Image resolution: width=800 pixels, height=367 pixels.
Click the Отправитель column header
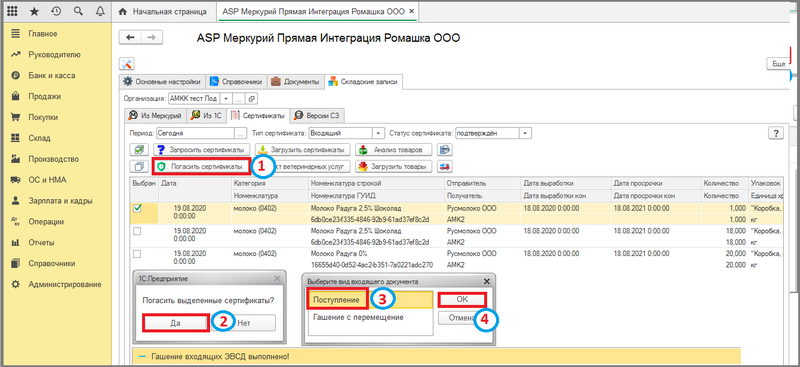tap(482, 183)
